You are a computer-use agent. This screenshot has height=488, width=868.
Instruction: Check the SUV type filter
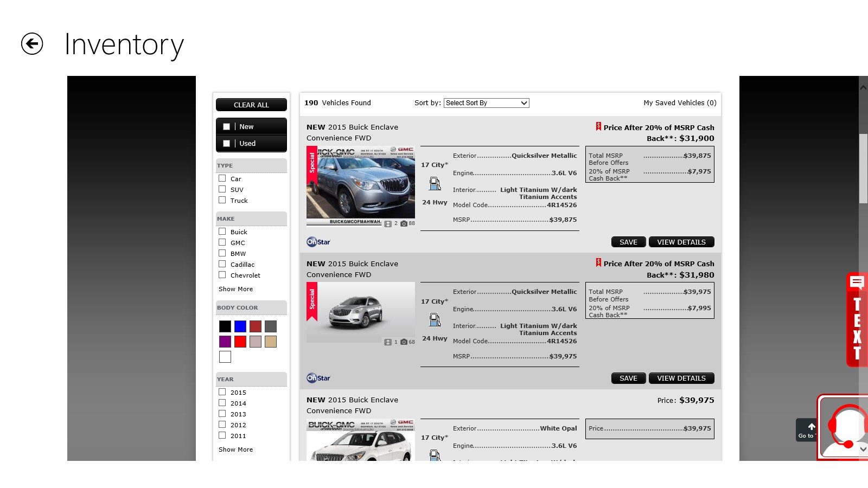(x=222, y=189)
